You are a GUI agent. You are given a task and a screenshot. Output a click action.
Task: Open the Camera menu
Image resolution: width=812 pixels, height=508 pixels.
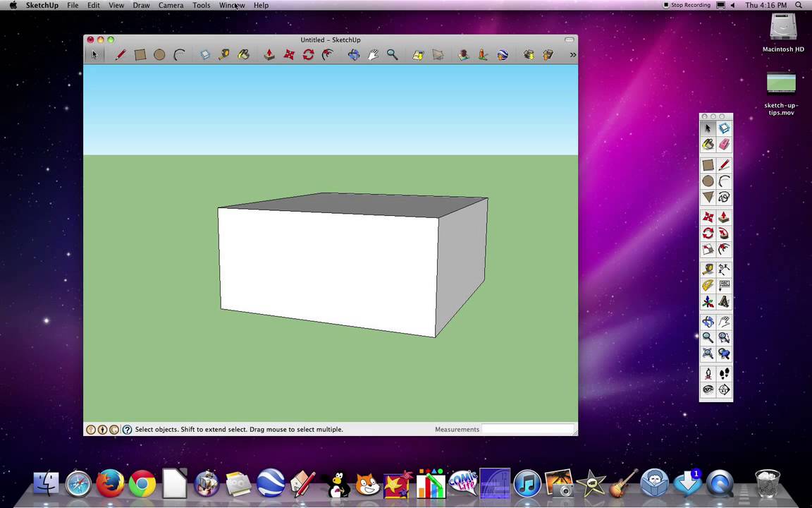pos(171,5)
